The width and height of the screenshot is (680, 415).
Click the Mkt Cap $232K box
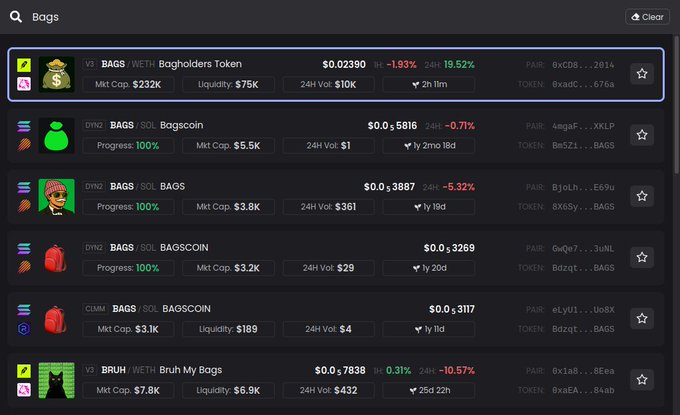pyautogui.click(x=128, y=84)
